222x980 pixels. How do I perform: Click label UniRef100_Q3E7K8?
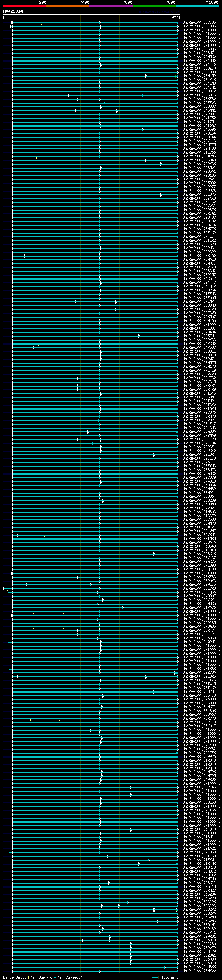tap(199, 589)
